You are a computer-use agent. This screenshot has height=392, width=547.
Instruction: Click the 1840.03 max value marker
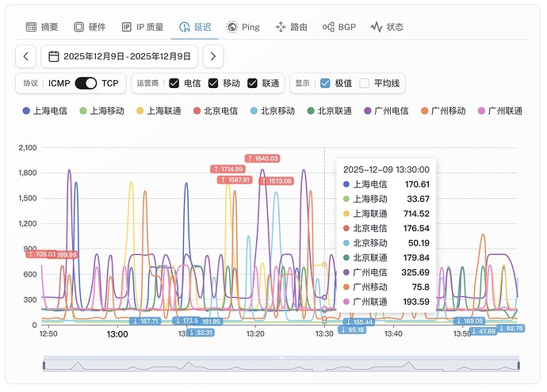[262, 158]
